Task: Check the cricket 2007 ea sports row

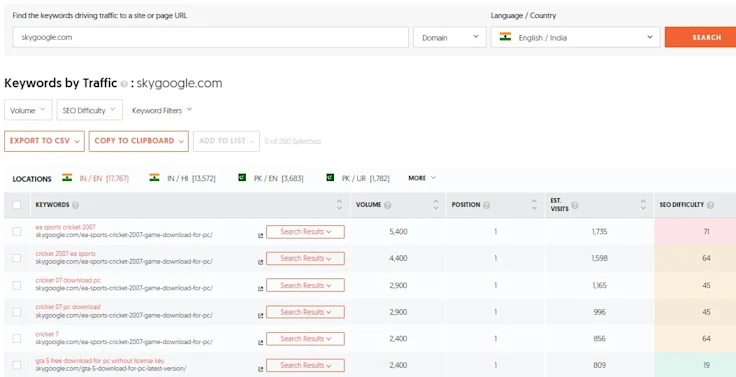Action: tap(17, 258)
